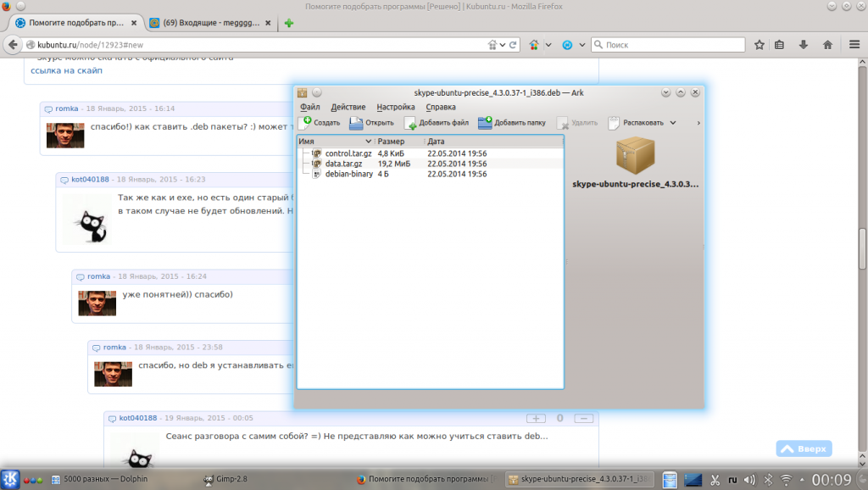Open the Wi-Fi network tray icon
The width and height of the screenshot is (868, 490).
786,480
